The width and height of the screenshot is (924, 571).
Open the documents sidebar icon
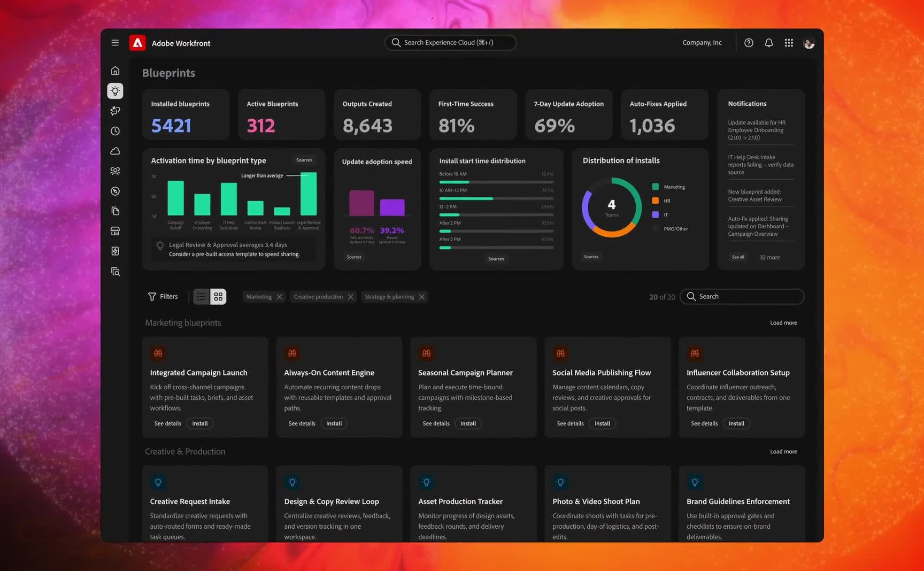[115, 211]
